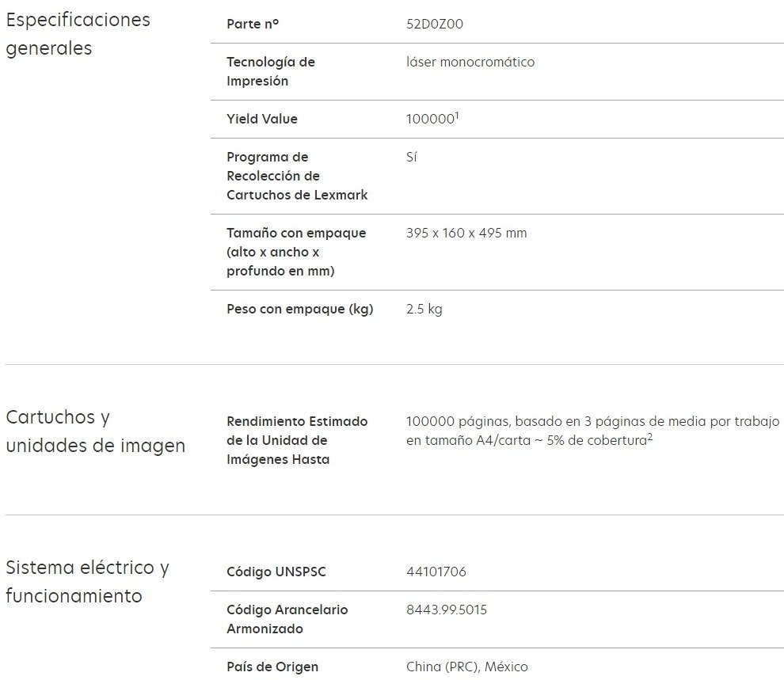Click the Cartuchos y unidades de imagen heading
The height and width of the screenshot is (680, 784).
click(95, 431)
